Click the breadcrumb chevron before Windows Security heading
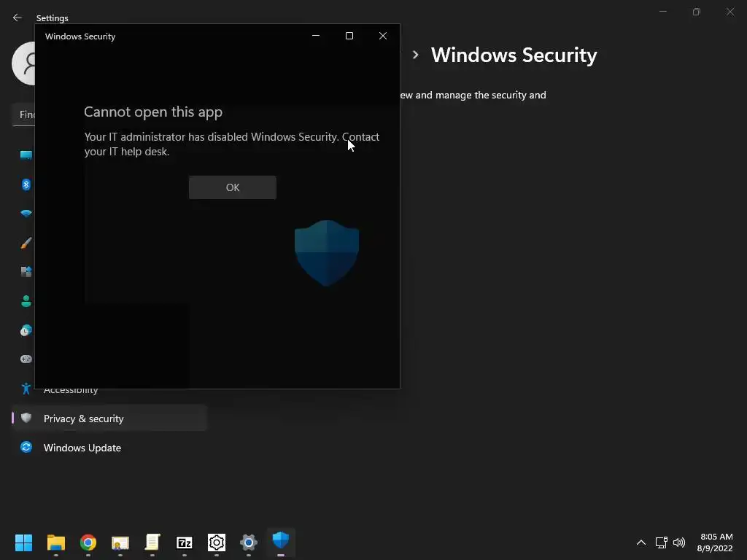 pyautogui.click(x=415, y=55)
